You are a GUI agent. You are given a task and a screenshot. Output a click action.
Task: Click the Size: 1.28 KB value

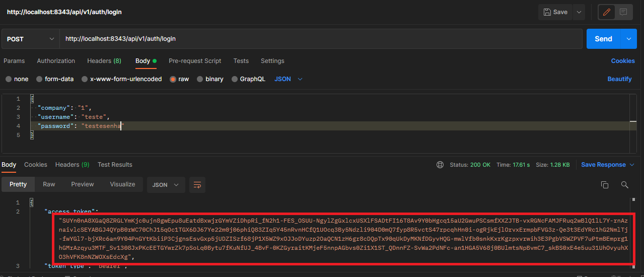point(552,165)
